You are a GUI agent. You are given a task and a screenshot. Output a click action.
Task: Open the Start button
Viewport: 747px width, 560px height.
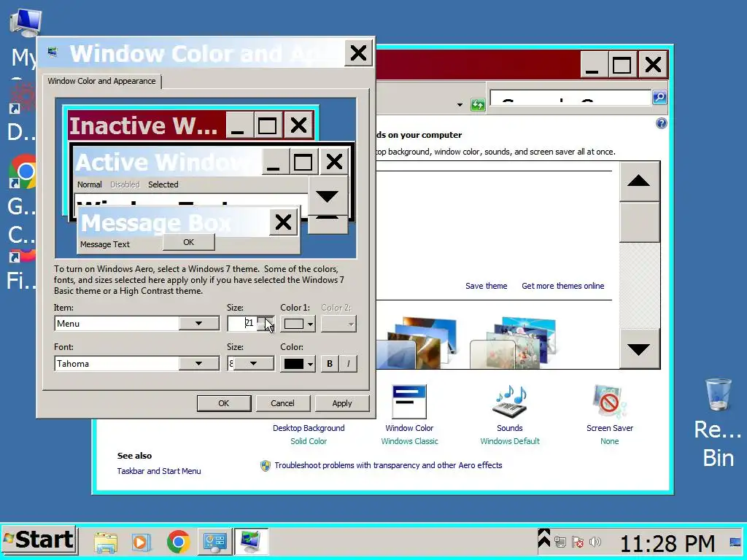tap(39, 540)
